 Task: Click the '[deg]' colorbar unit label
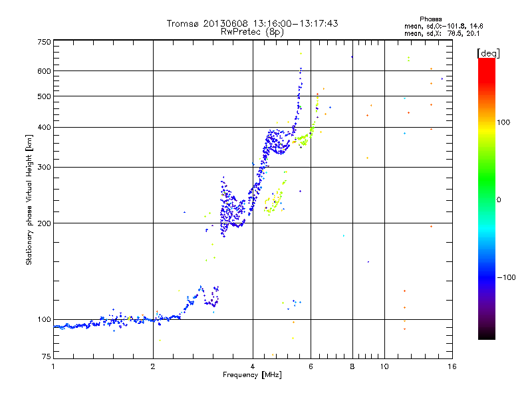click(488, 53)
